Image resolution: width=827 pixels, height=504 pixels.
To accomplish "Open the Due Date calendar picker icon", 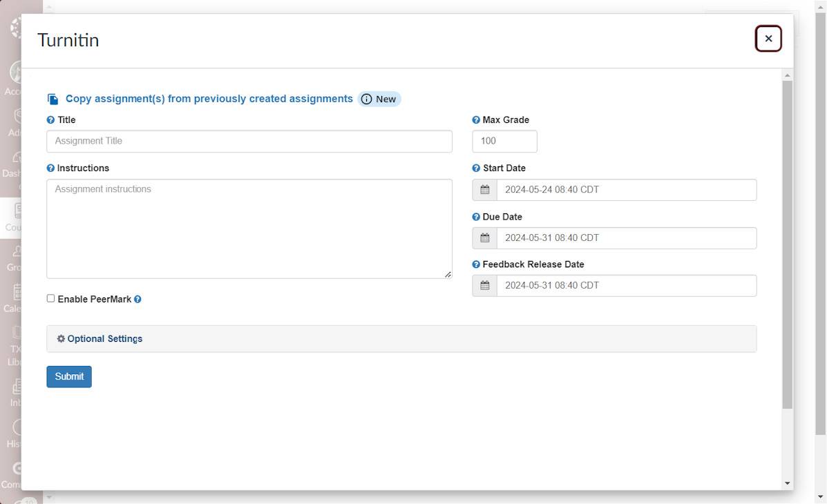I will tap(485, 238).
